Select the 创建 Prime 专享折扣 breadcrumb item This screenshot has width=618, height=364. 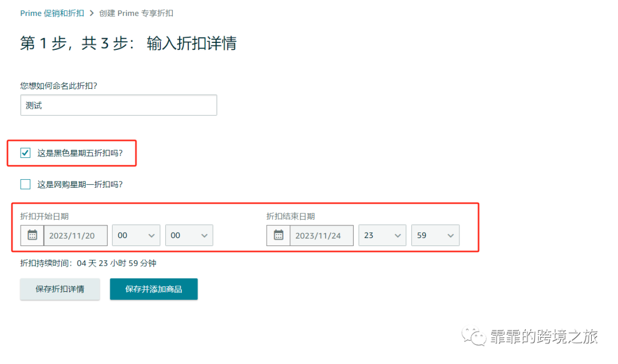(x=136, y=13)
